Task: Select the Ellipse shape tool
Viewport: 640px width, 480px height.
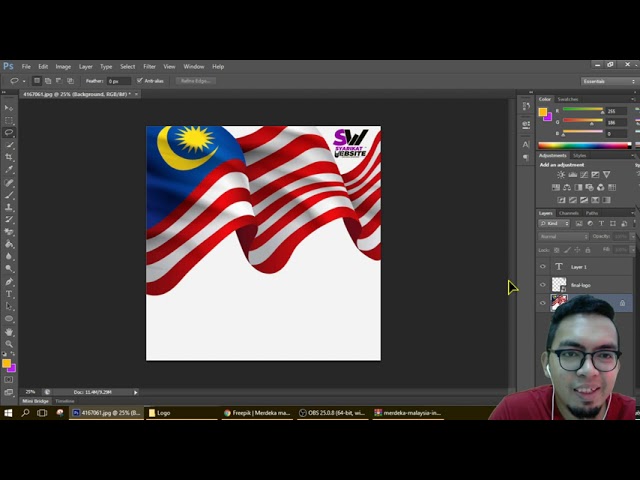Action: 9,319
